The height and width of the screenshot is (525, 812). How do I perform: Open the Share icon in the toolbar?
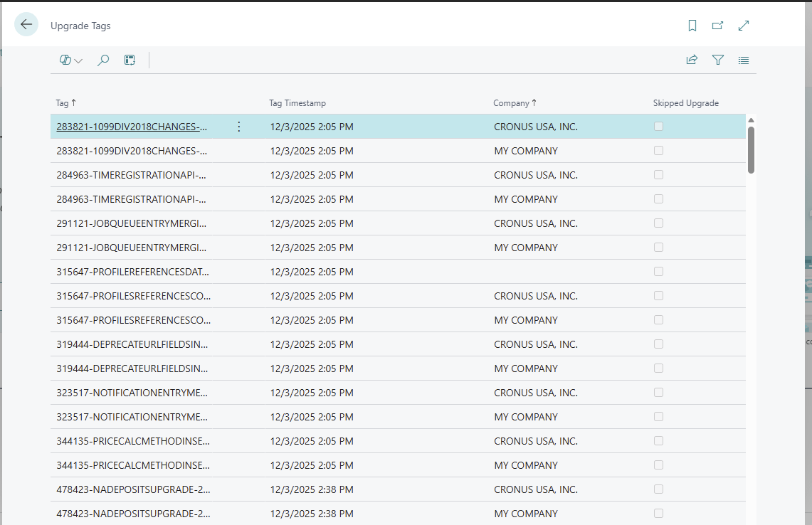tap(692, 60)
